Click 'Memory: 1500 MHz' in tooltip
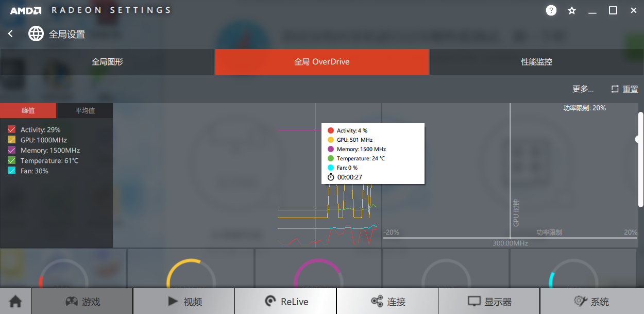This screenshot has height=314, width=644. (x=361, y=150)
